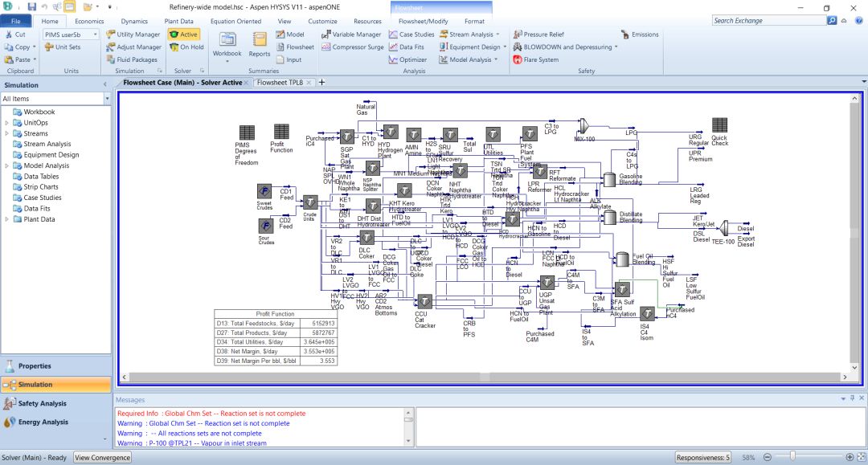Screen dimensions: 868x465
Task: Select the Sweet Crudes feed block
Action: tap(264, 191)
